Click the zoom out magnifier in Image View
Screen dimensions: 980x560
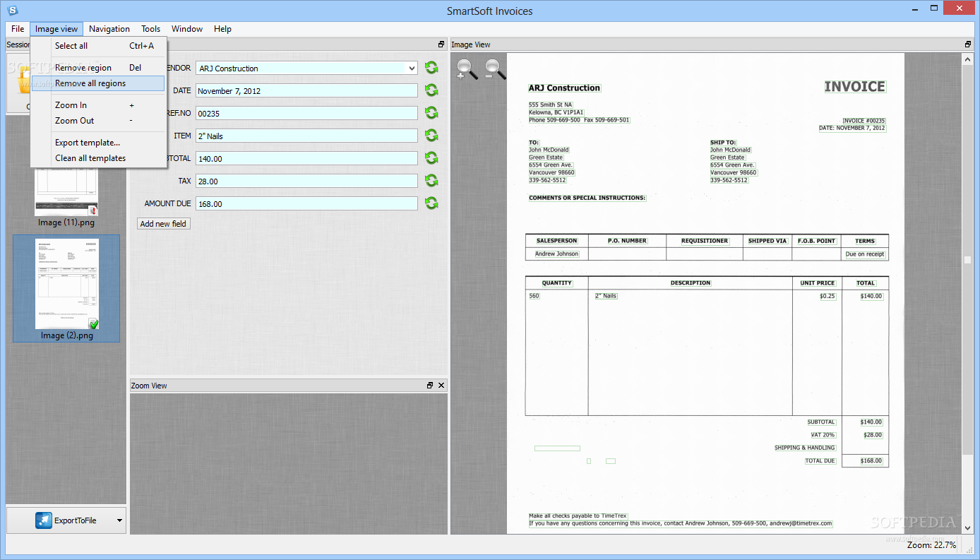[x=495, y=68]
